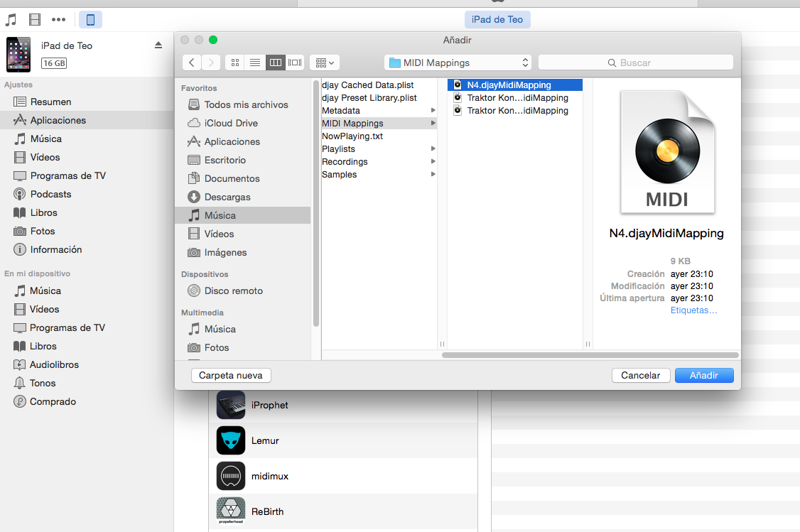The image size is (800, 532).
Task: Switch the dialog to icon grid view
Action: point(234,62)
